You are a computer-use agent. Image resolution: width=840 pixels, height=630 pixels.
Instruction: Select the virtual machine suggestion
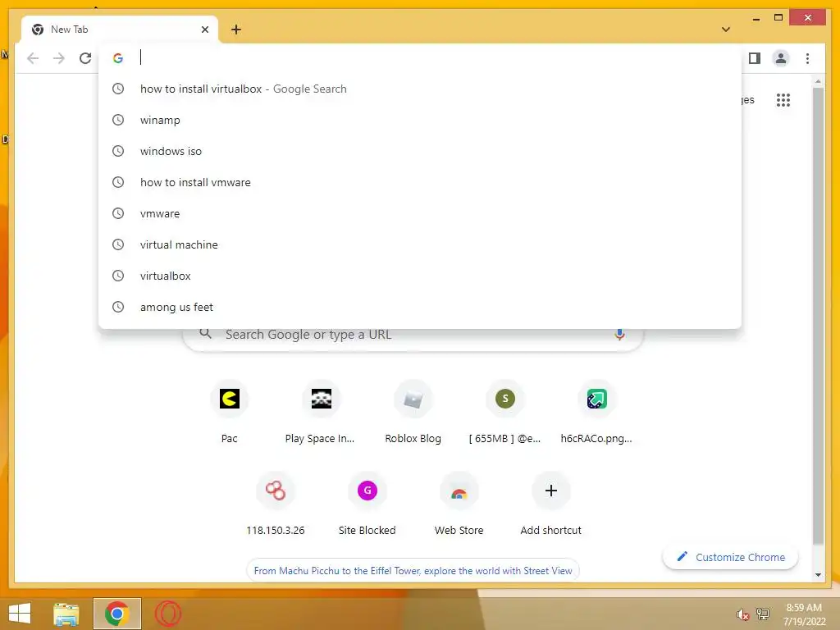420,244
